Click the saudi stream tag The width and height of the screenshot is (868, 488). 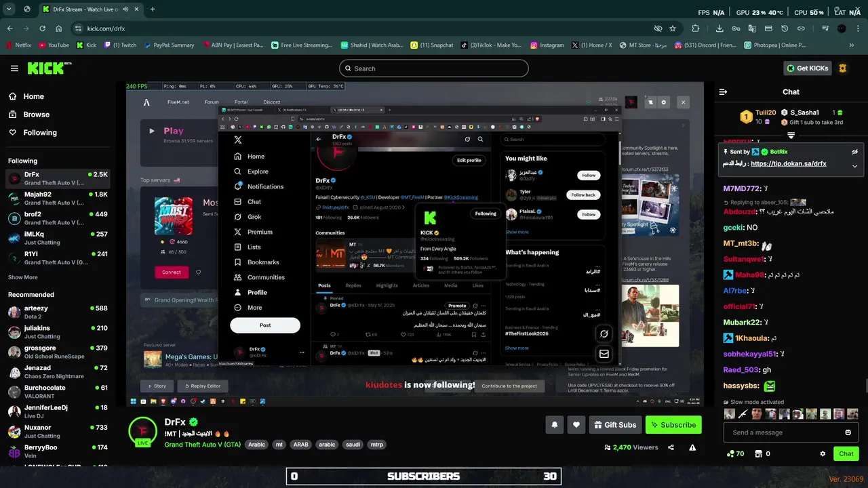pos(353,445)
